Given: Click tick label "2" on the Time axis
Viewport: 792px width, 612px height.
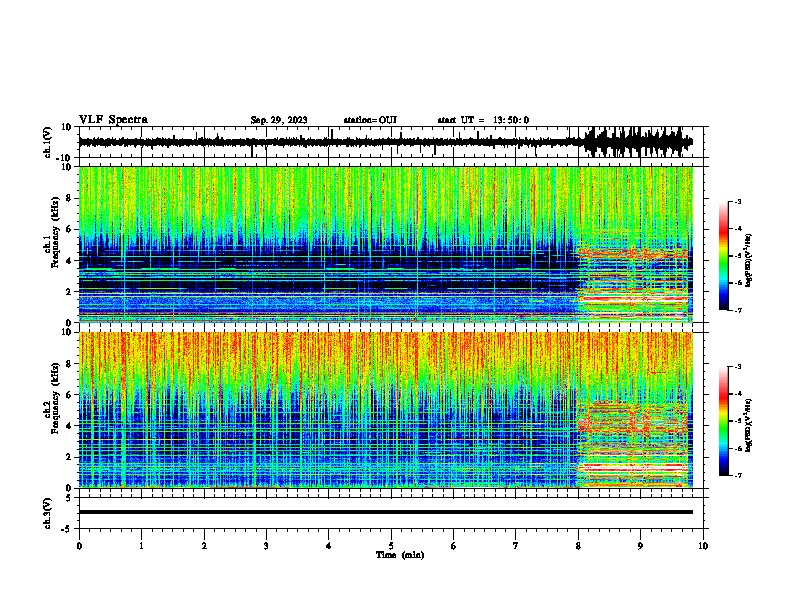Looking at the screenshot, I should [204, 546].
